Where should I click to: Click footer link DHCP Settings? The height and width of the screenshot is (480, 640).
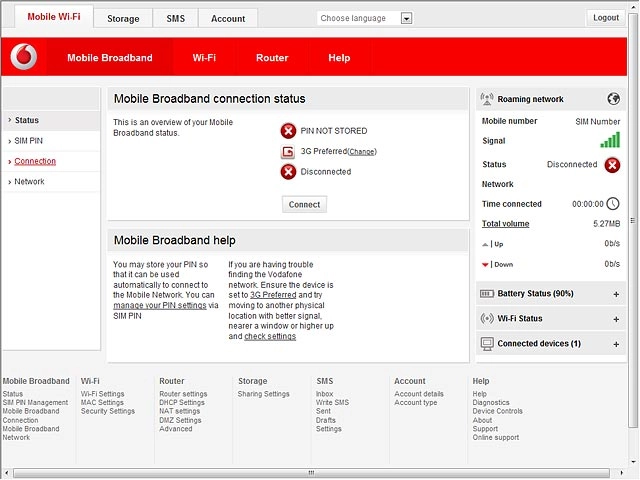tap(182, 402)
